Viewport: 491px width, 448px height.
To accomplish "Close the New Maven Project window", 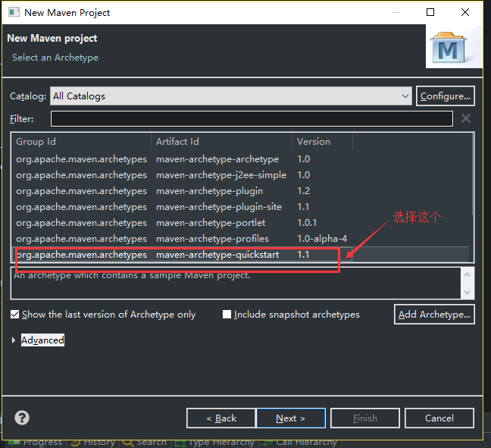I will click(465, 13).
